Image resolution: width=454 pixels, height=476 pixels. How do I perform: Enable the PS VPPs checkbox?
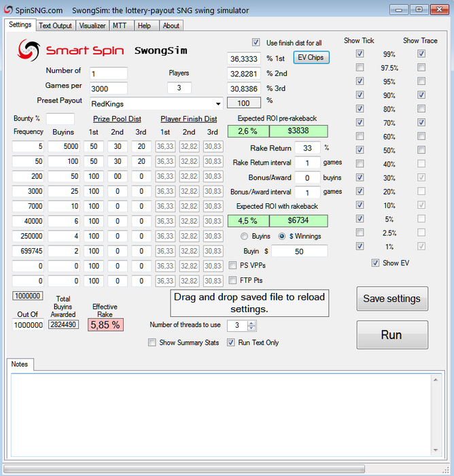pos(232,265)
